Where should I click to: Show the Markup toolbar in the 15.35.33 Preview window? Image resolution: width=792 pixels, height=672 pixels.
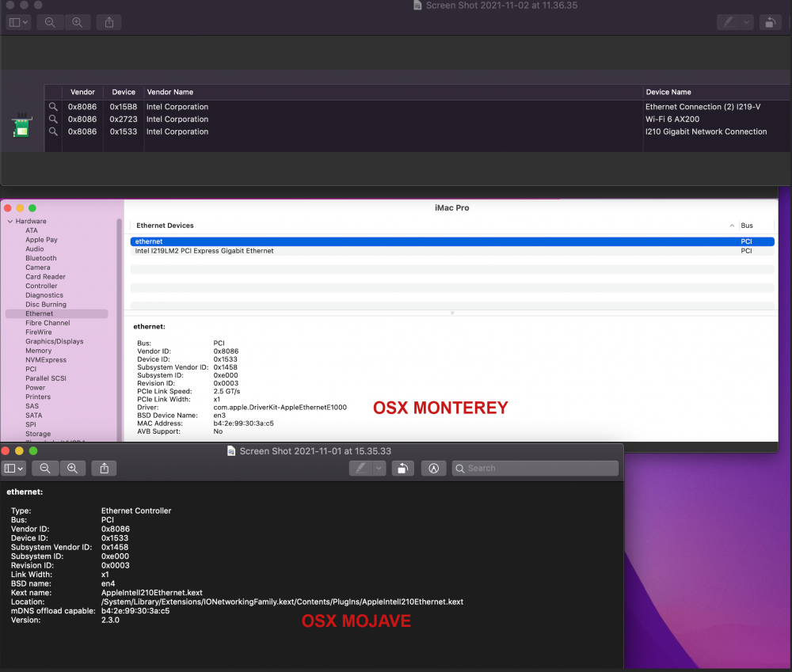coord(433,469)
